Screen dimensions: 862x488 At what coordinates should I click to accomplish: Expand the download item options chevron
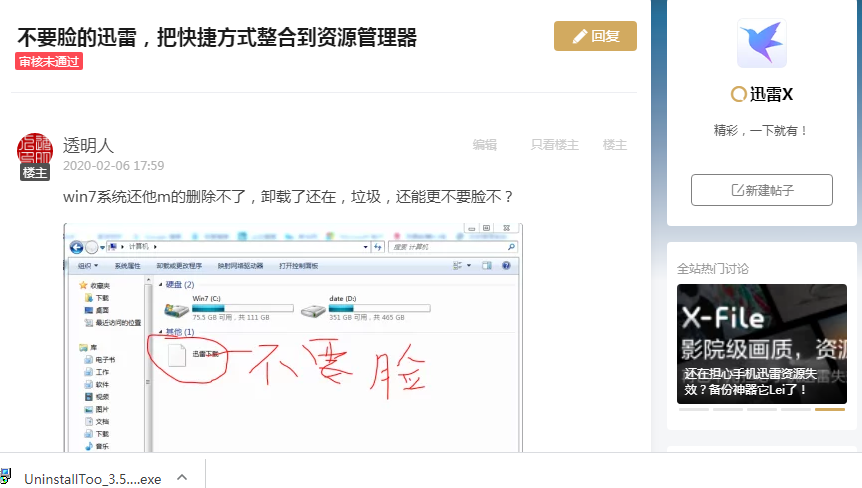pos(182,478)
